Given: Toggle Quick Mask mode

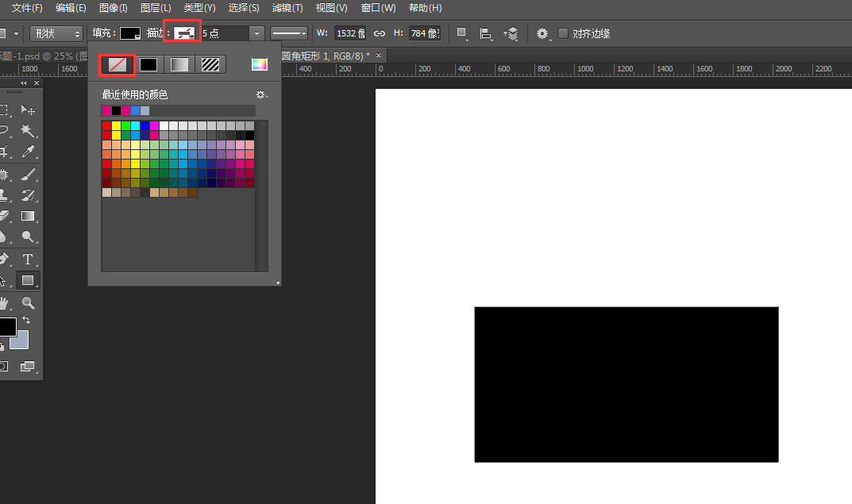Looking at the screenshot, I should [4, 367].
